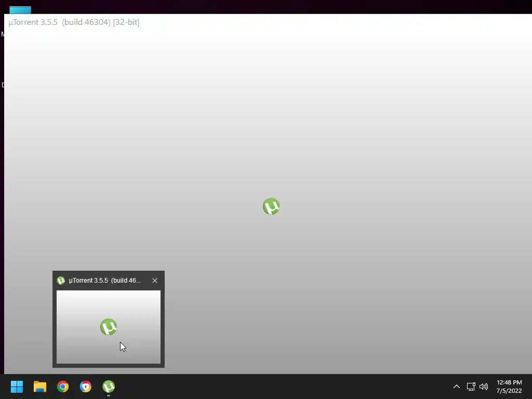The image size is (532, 399).
Task: Launch Google Chrome from taskbar
Action: click(x=63, y=387)
